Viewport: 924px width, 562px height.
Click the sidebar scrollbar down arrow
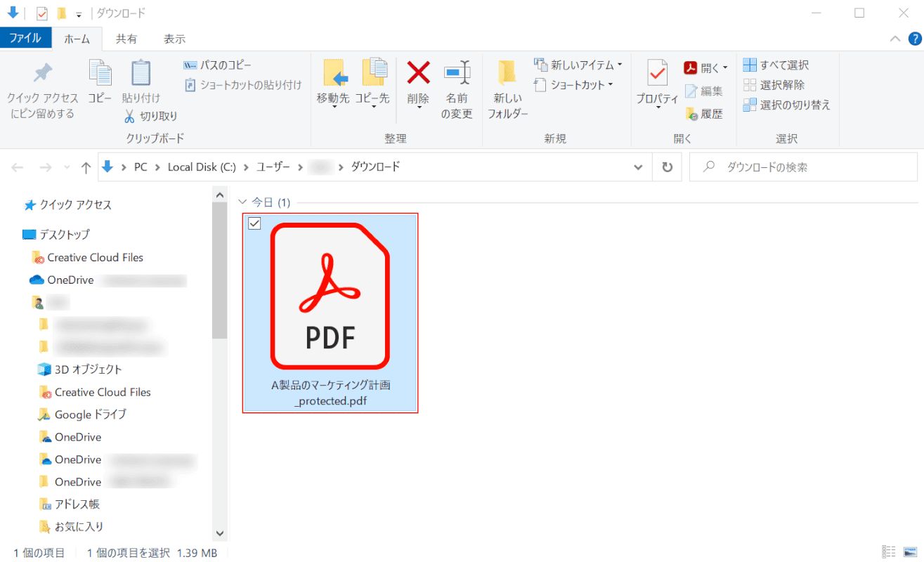pyautogui.click(x=219, y=534)
